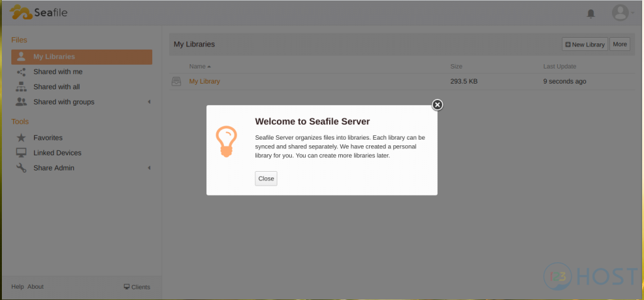Viewport: 644px width, 300px height.
Task: Click the Linked Devices monitor icon
Action: (x=21, y=153)
